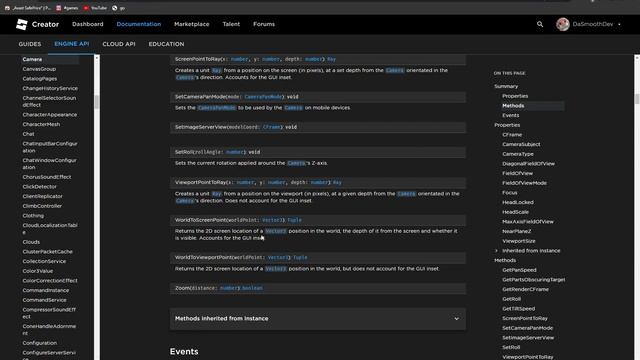
Task: Switch to the GUIDES tab
Action: pyautogui.click(x=30, y=44)
